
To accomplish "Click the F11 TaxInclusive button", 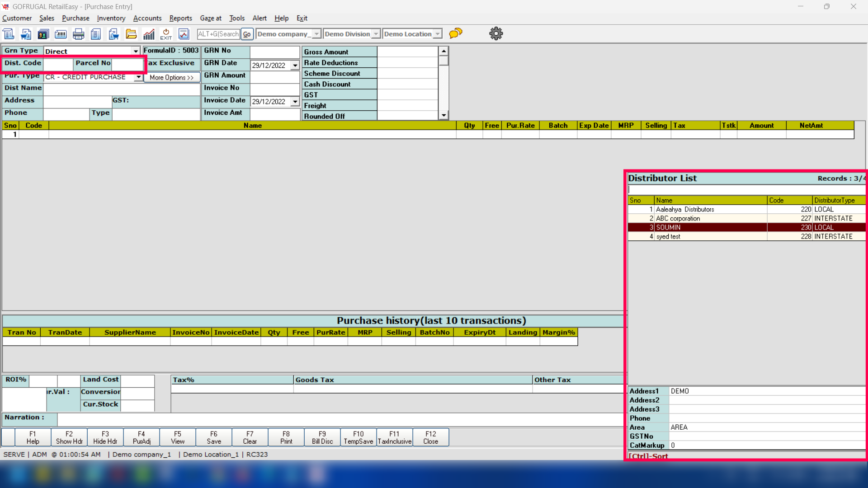I will pos(394,437).
